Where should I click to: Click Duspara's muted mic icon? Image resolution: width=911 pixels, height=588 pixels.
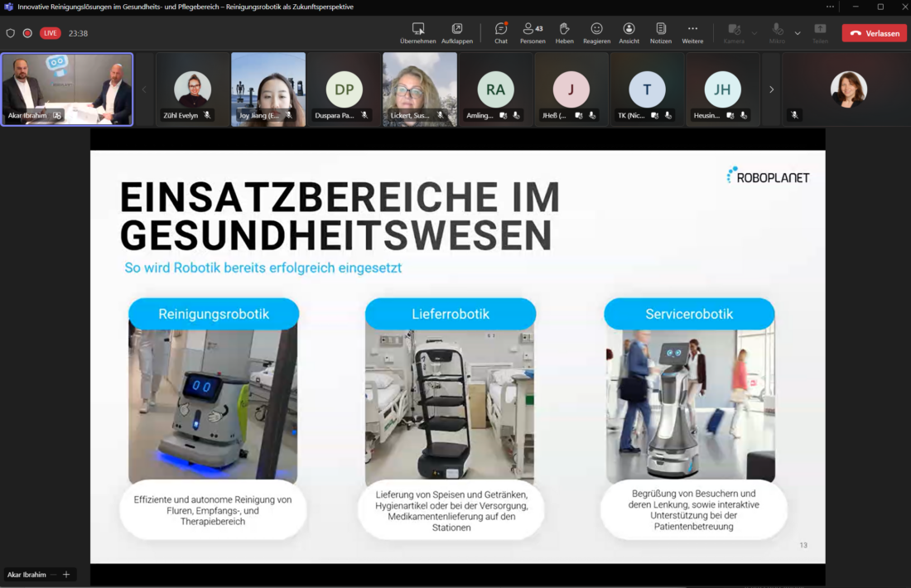[x=364, y=116]
